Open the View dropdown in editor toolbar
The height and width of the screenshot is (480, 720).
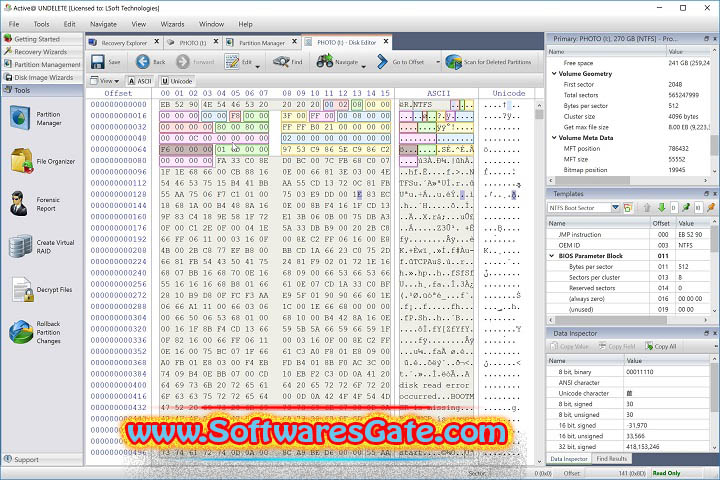[x=105, y=81]
